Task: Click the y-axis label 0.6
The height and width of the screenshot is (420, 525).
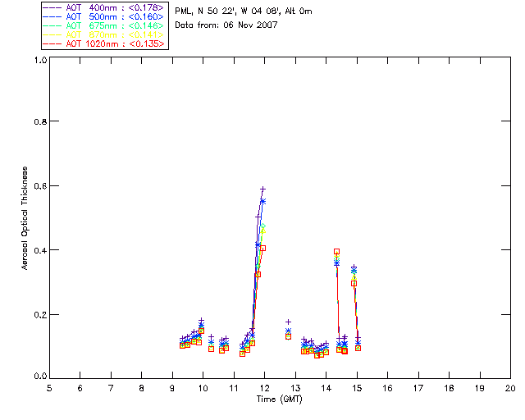Action: [40, 186]
